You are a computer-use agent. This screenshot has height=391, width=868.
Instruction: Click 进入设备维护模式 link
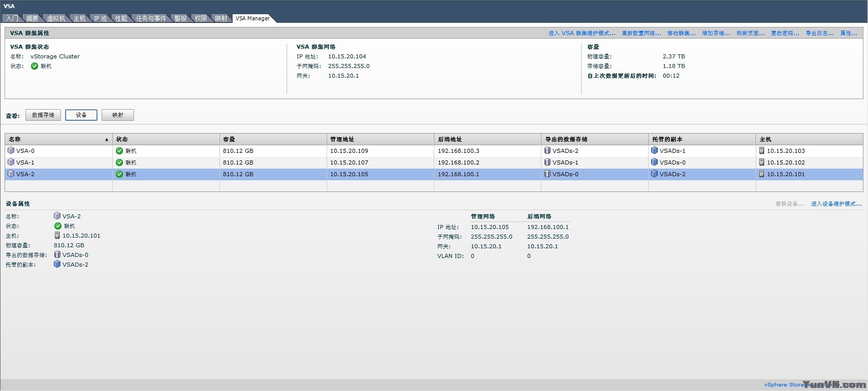coord(837,204)
